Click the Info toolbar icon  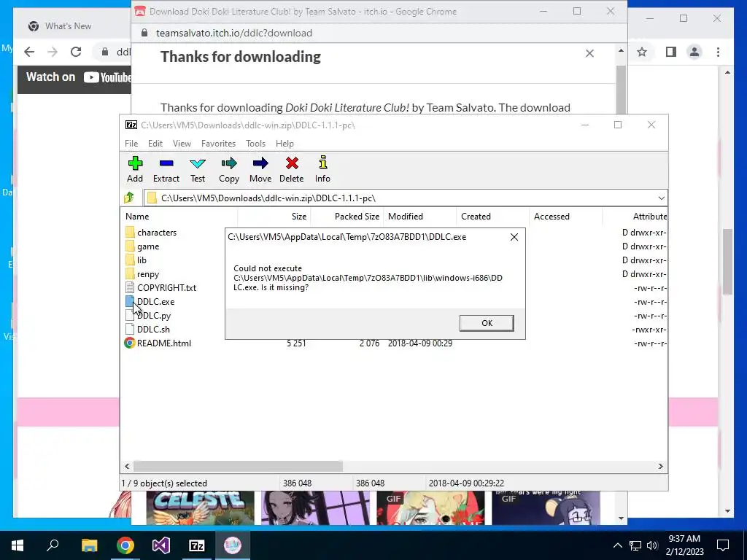point(322,169)
